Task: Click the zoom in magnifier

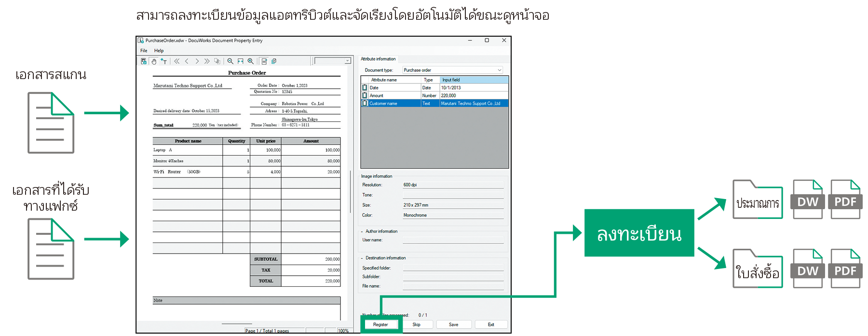Action: click(x=250, y=61)
